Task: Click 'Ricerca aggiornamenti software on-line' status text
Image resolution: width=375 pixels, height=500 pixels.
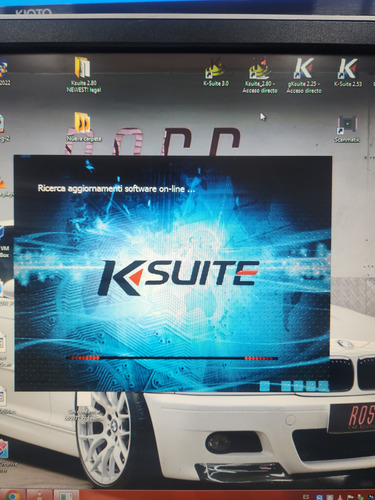Action: [116, 189]
